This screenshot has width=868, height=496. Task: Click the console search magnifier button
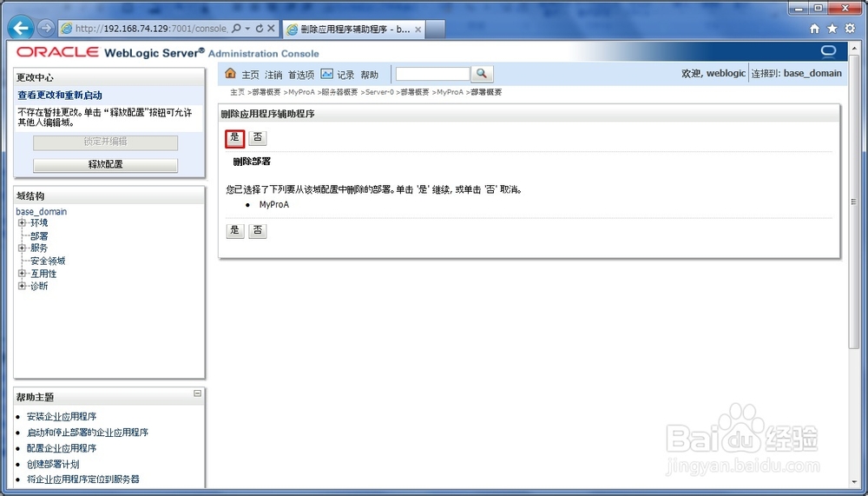[482, 74]
